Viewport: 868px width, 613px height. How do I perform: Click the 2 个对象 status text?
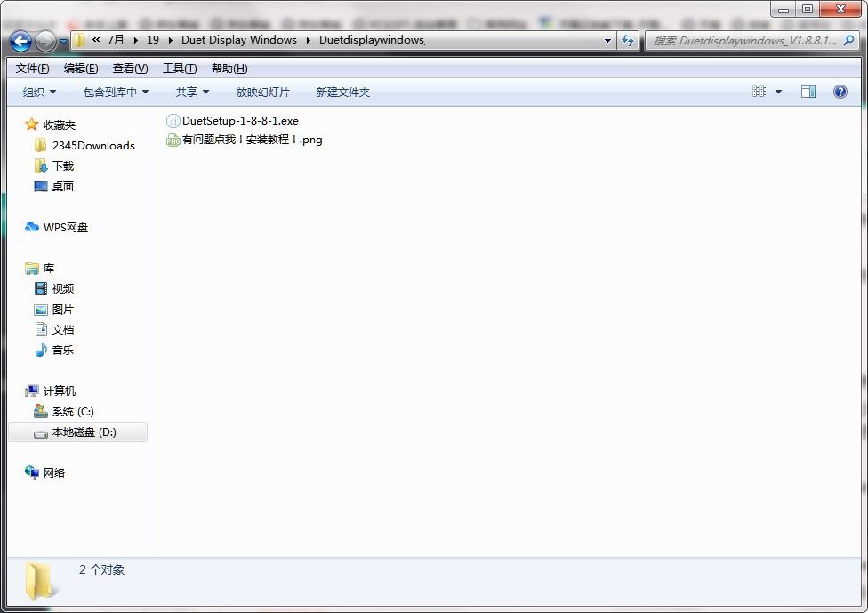point(102,569)
